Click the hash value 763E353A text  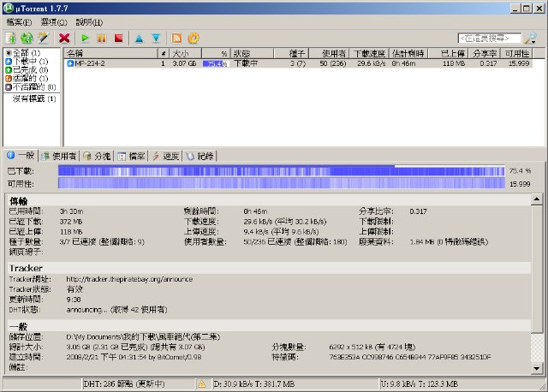click(410, 357)
